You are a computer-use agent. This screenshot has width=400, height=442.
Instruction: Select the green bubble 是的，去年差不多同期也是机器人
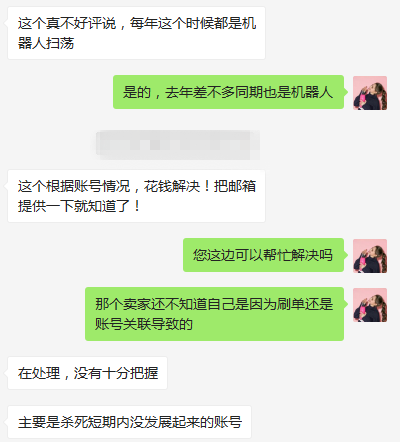[228, 92]
